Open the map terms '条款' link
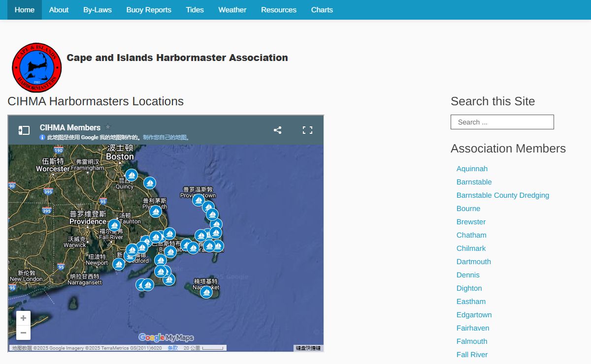Image resolution: width=591 pixels, height=364 pixels. tap(173, 348)
